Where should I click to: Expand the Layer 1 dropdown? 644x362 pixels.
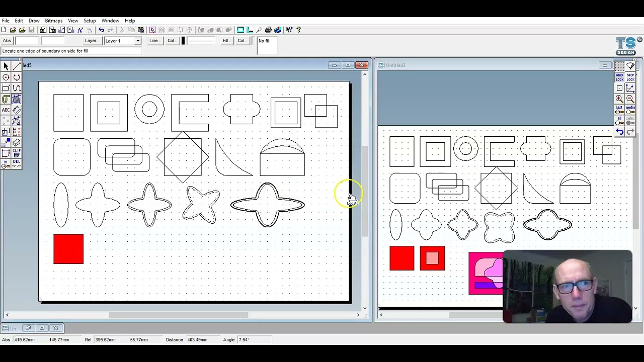[137, 41]
